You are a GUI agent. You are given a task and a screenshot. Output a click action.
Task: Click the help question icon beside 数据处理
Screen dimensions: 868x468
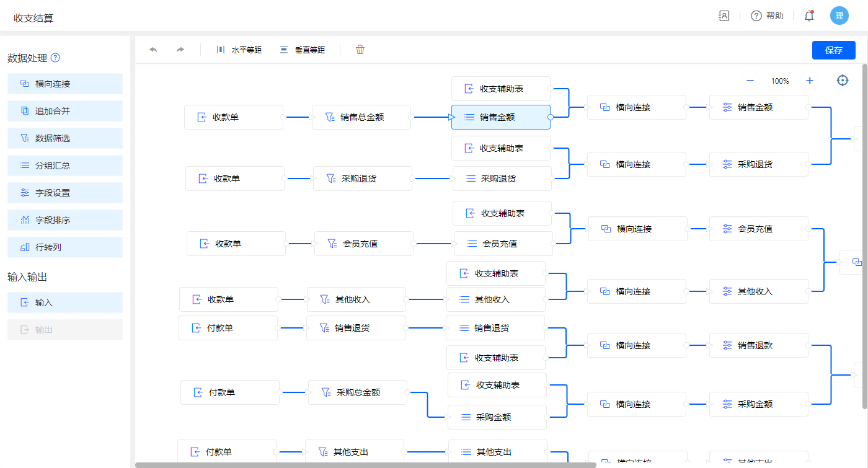(x=55, y=58)
